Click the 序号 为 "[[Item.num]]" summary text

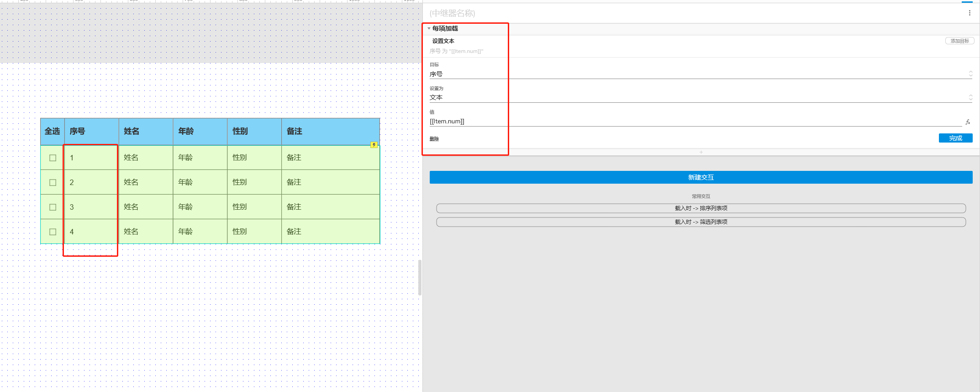[456, 51]
